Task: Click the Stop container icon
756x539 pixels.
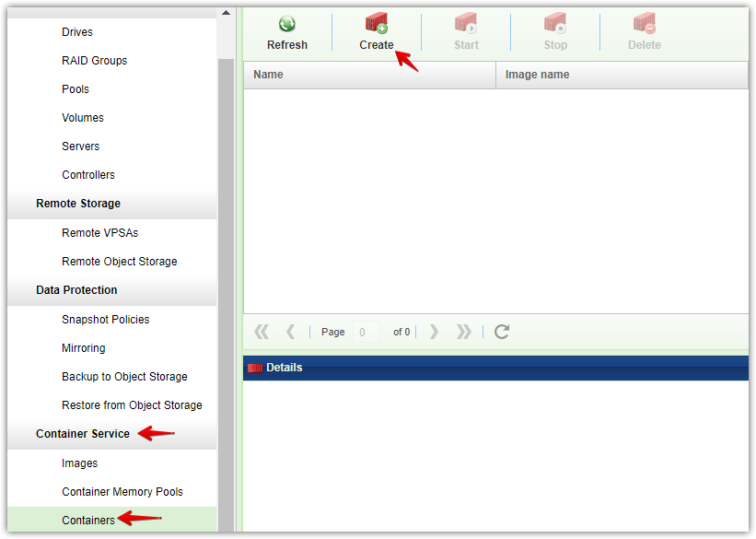Action: coord(555,23)
